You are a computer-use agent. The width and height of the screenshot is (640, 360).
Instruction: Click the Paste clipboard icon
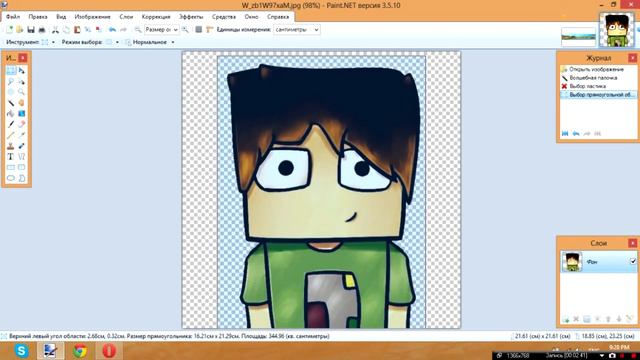pyautogui.click(x=77, y=30)
